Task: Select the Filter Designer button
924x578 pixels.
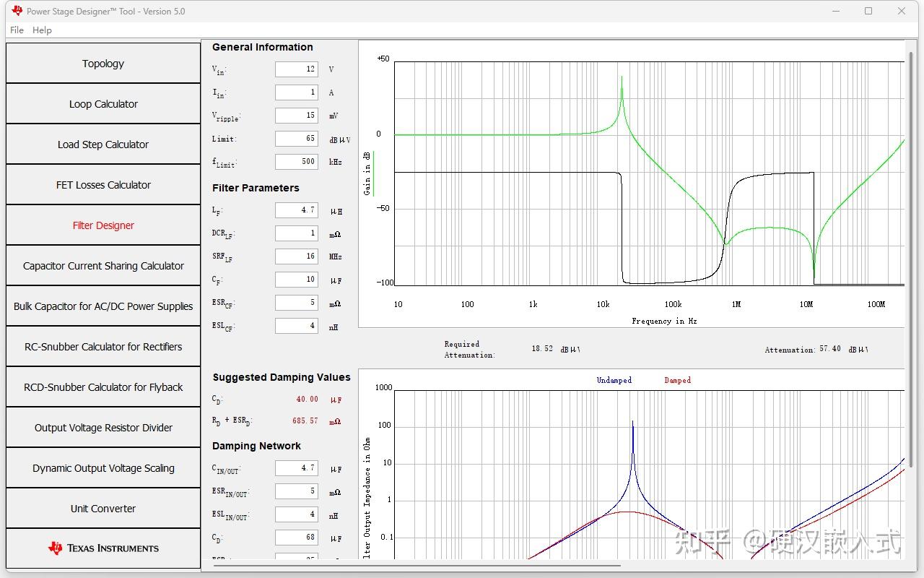Action: click(x=103, y=225)
